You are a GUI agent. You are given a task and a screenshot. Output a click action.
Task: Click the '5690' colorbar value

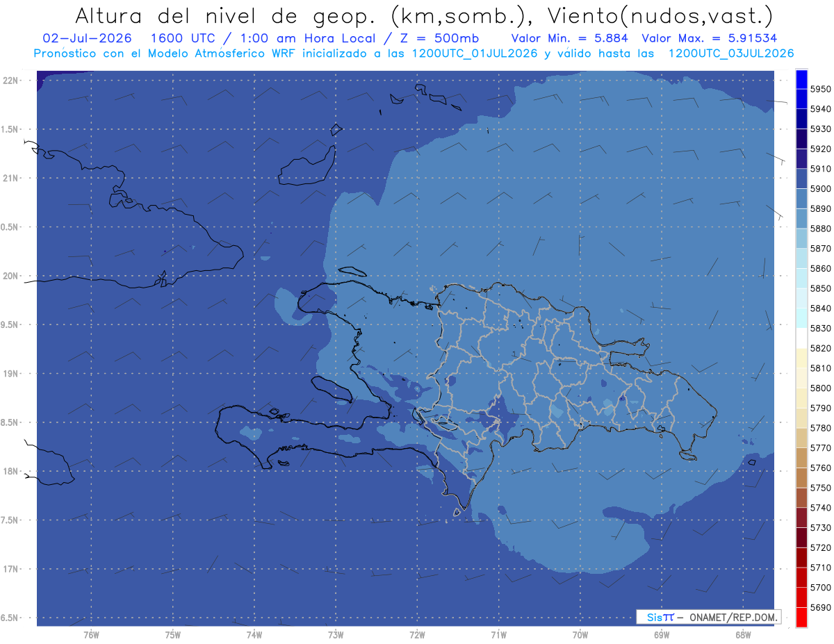tap(821, 608)
